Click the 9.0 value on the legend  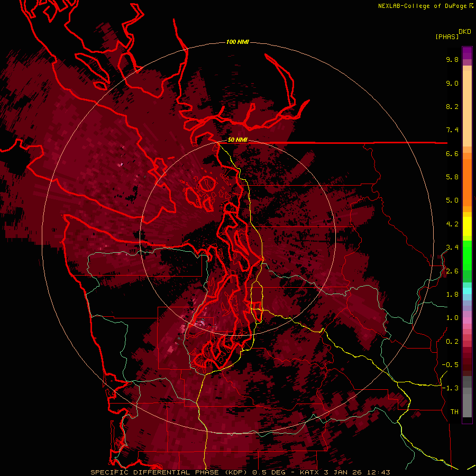click(452, 84)
